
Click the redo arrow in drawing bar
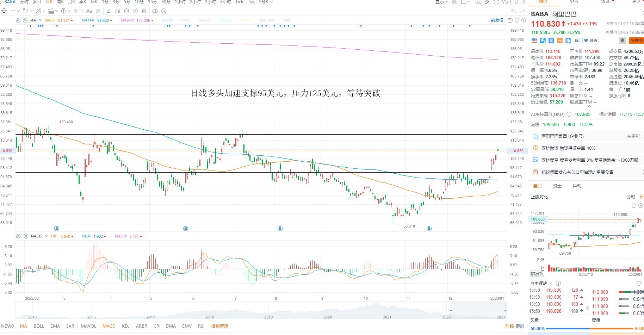tap(522, 11)
